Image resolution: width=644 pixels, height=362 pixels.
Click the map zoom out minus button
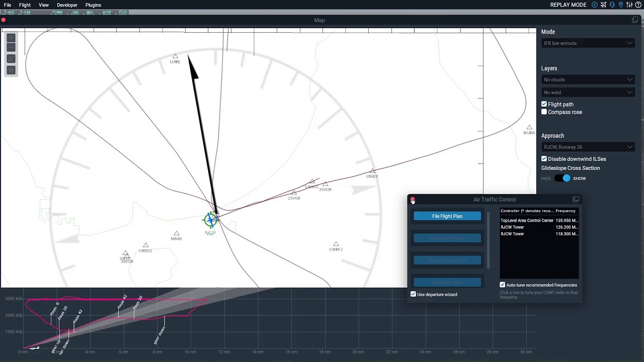11,48
